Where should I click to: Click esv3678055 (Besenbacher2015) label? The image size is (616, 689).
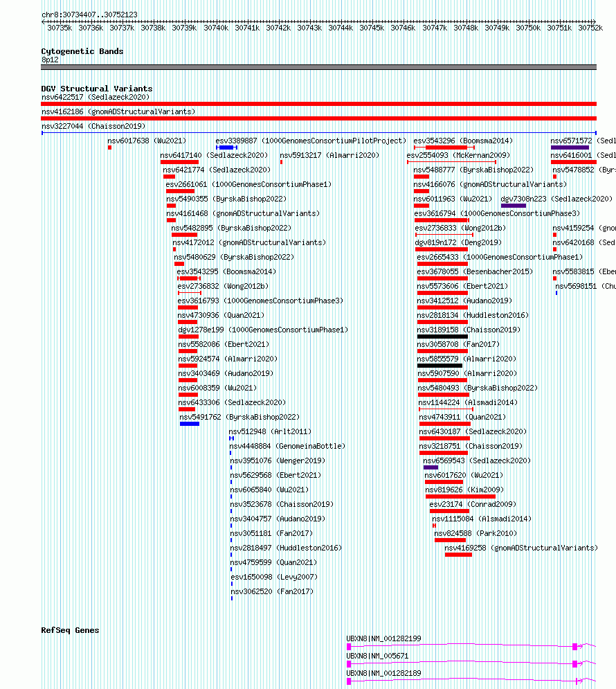(x=475, y=271)
